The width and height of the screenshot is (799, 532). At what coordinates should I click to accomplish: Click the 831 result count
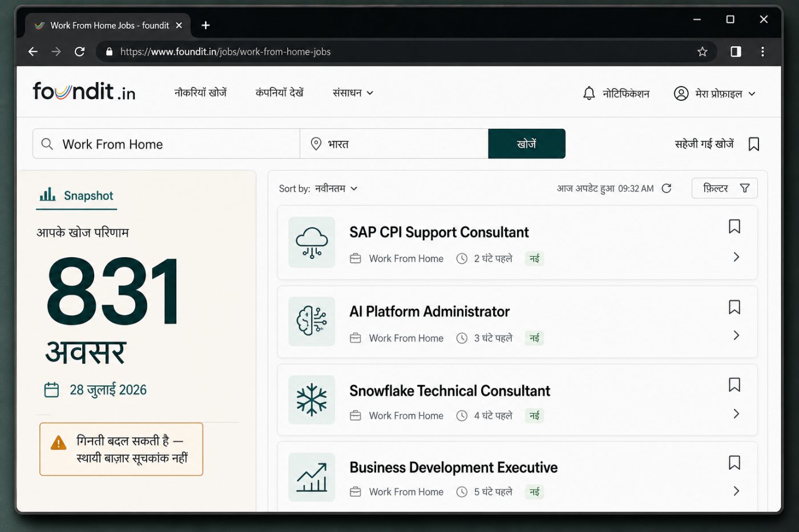[x=112, y=291]
